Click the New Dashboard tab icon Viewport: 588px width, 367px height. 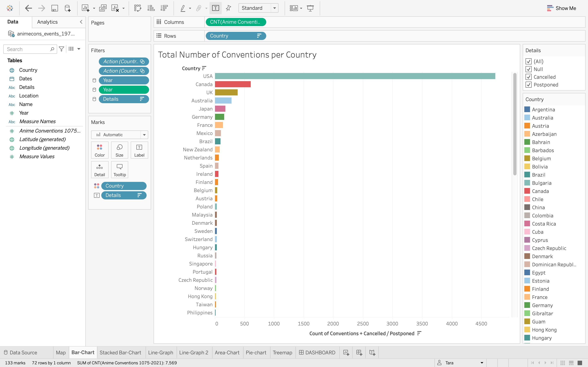click(x=359, y=353)
